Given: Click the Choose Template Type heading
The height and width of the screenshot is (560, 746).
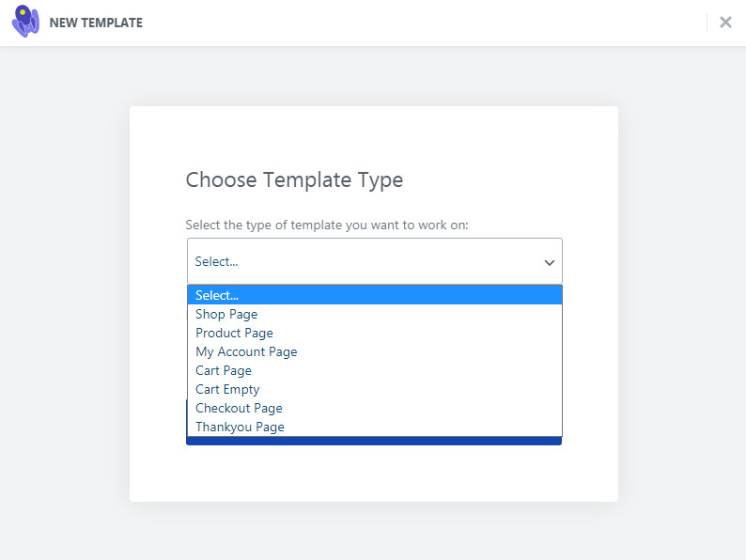Looking at the screenshot, I should coord(294,180).
